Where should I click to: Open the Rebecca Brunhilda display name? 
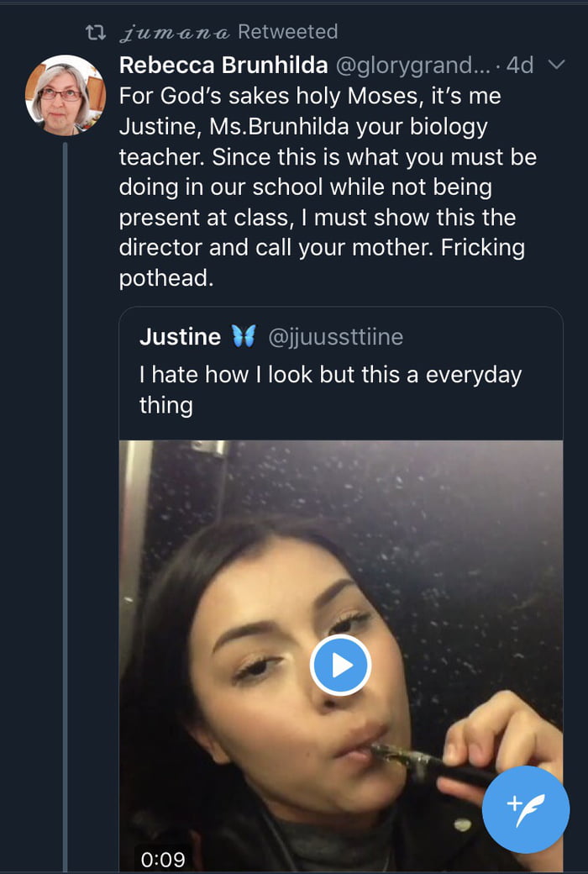coord(223,66)
